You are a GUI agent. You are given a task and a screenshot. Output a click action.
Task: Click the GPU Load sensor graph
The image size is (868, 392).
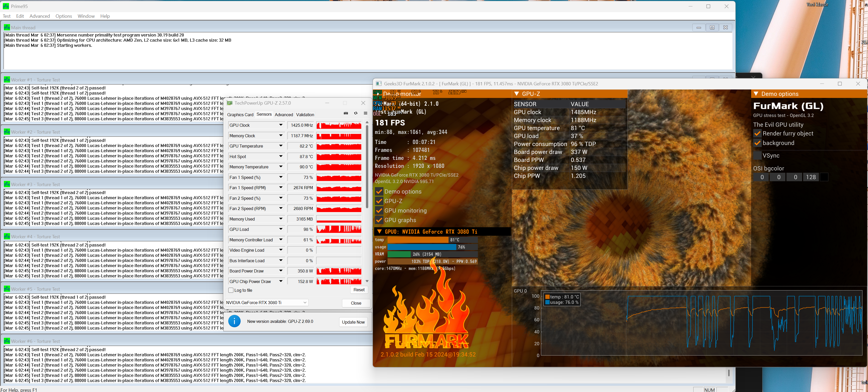click(x=339, y=230)
